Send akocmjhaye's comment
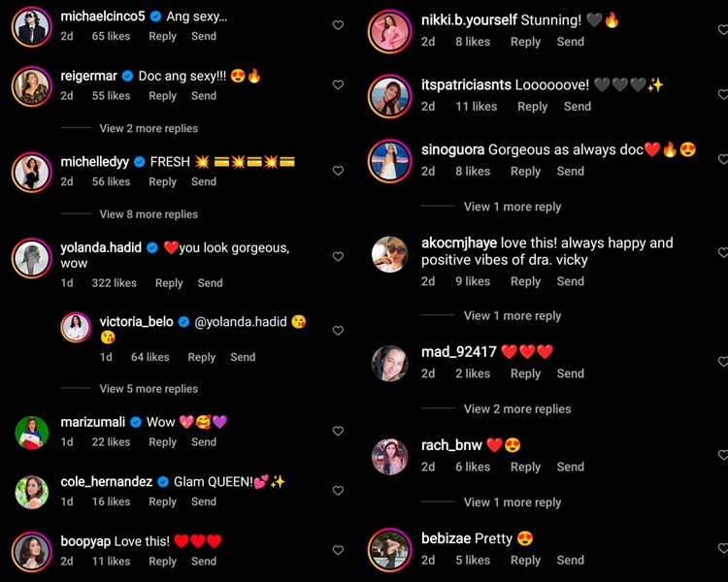Screen dimensions: 728x582 [x=570, y=281]
